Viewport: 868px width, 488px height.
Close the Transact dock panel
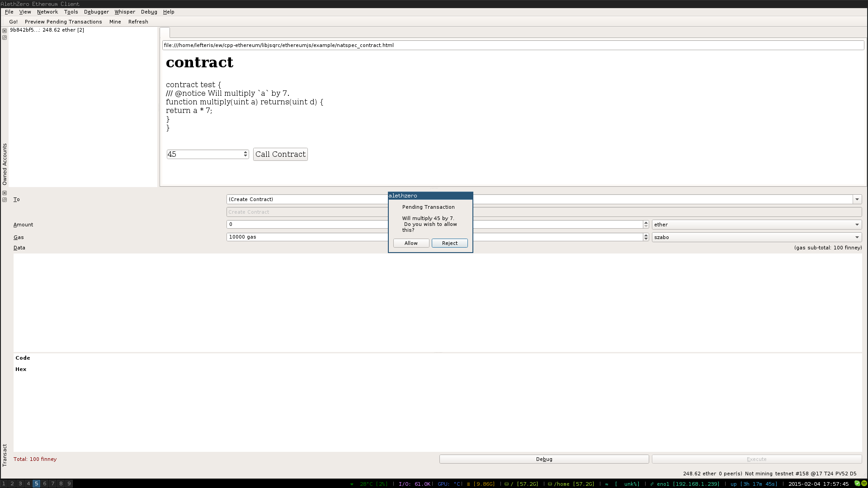5,193
